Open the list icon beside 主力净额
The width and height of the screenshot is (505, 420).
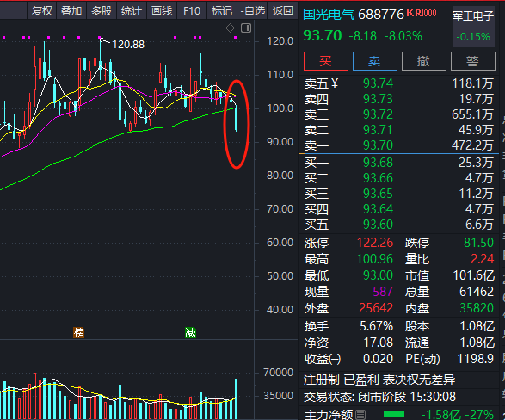tap(360, 414)
